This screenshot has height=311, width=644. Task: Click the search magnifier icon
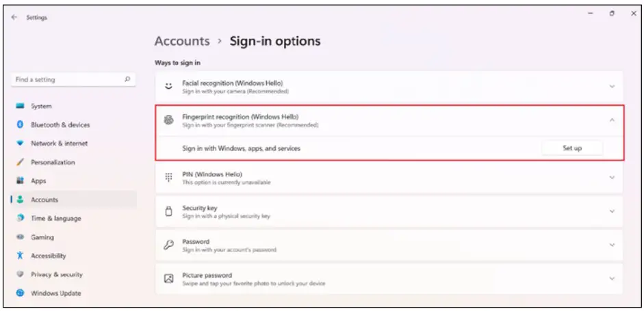click(127, 79)
